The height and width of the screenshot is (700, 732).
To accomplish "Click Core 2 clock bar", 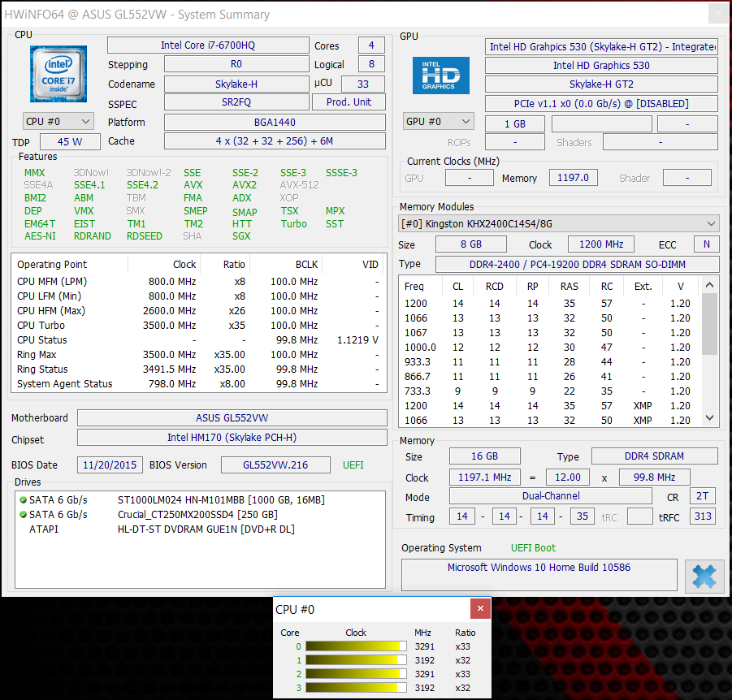I will coord(356,674).
